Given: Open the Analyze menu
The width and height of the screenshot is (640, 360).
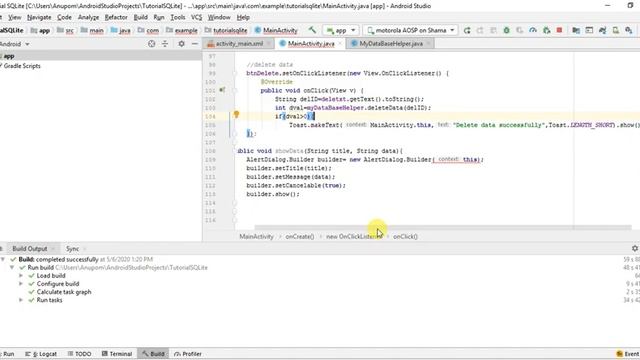Looking at the screenshot, I should (x=88, y=17).
